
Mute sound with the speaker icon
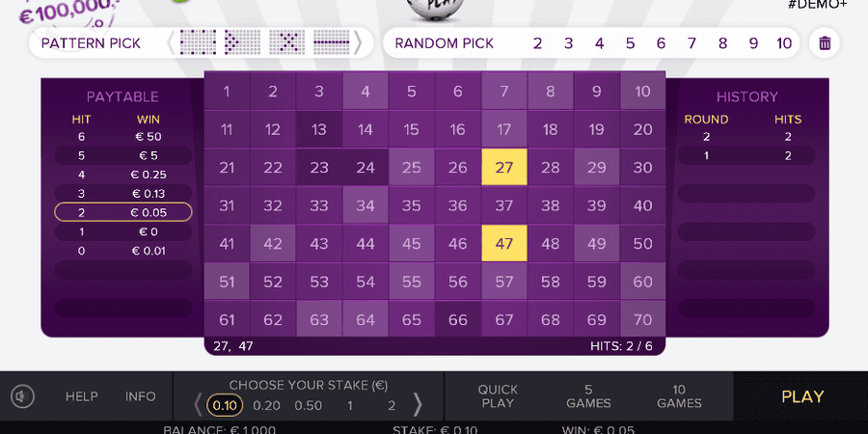(x=22, y=396)
